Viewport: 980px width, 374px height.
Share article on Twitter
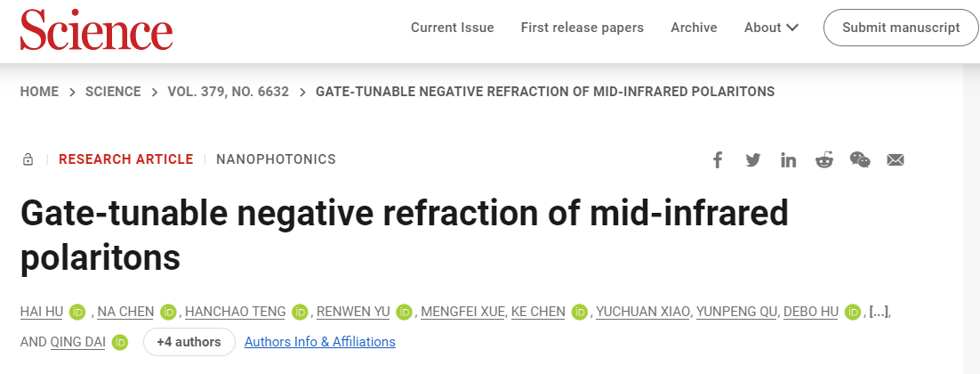pyautogui.click(x=753, y=160)
